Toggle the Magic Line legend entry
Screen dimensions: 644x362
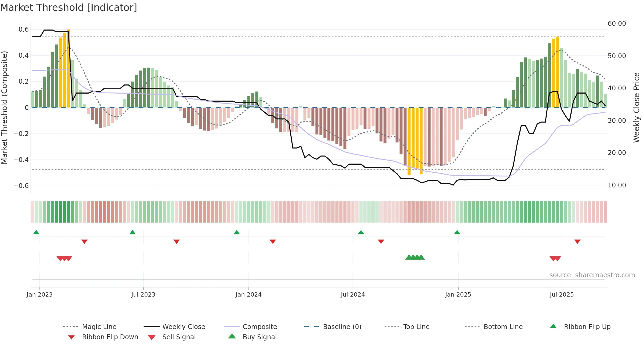90,327
